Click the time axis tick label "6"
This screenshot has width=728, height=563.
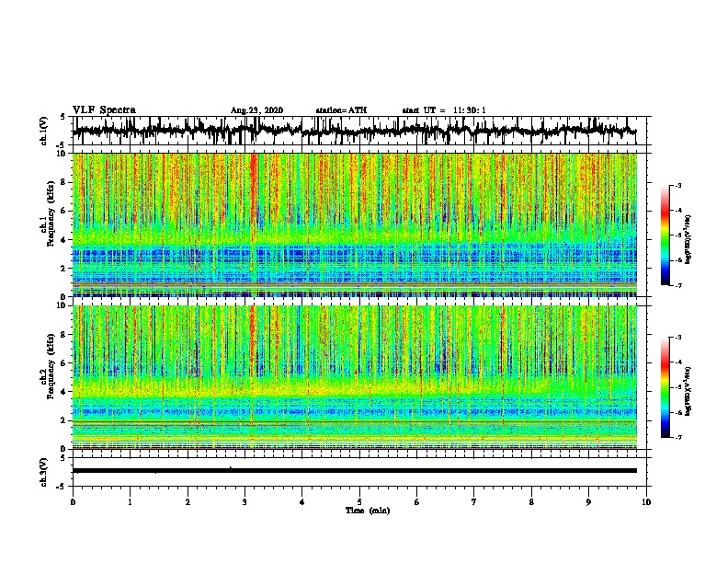[417, 502]
